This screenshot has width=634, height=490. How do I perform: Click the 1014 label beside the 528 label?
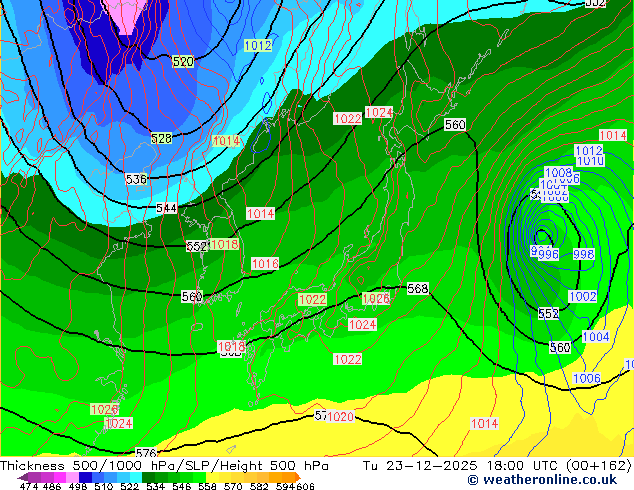[x=226, y=141]
